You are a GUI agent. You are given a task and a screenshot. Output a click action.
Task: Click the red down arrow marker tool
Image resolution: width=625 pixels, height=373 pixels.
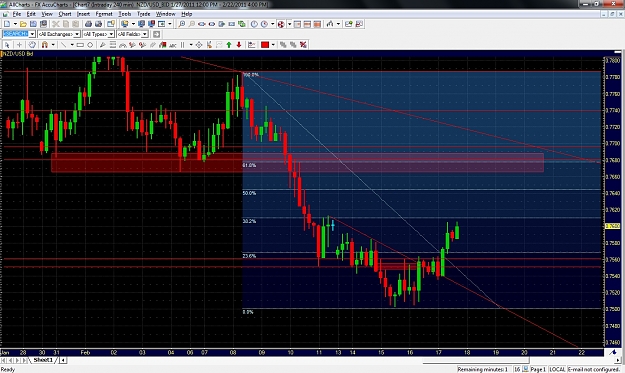point(239,45)
